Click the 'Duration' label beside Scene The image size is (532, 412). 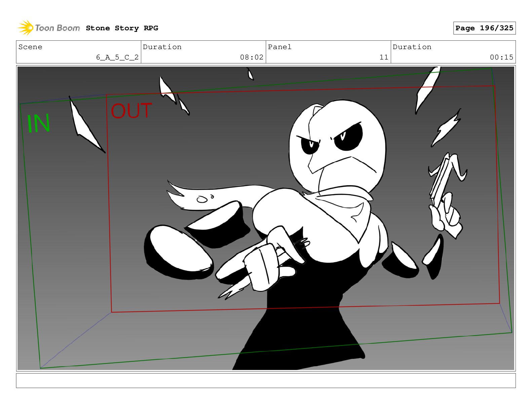pyautogui.click(x=162, y=47)
